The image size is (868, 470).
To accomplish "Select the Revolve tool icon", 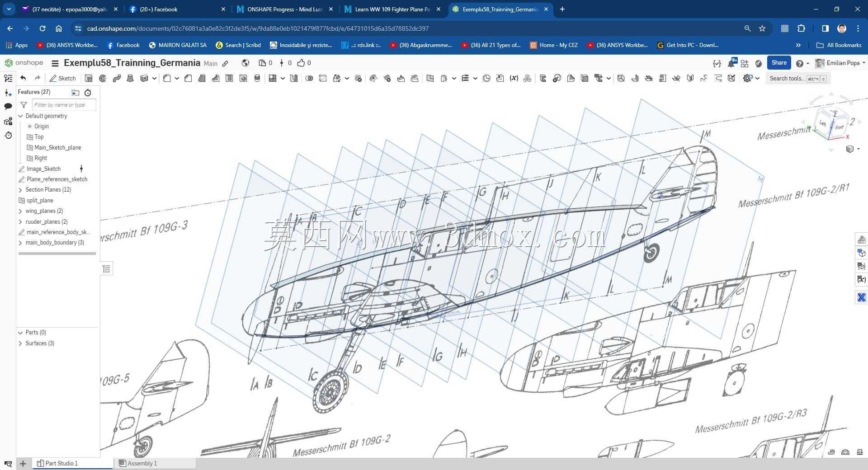I will point(103,78).
